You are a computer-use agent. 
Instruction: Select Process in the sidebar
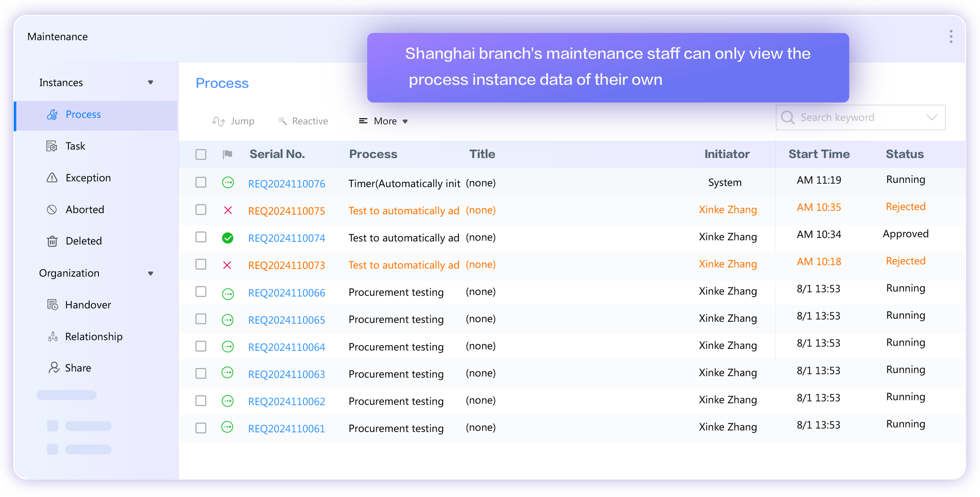coord(83,114)
